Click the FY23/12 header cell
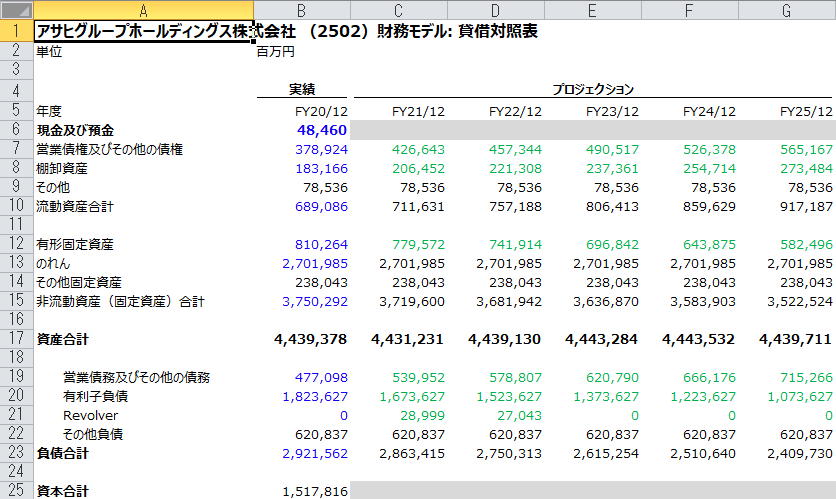 point(612,111)
